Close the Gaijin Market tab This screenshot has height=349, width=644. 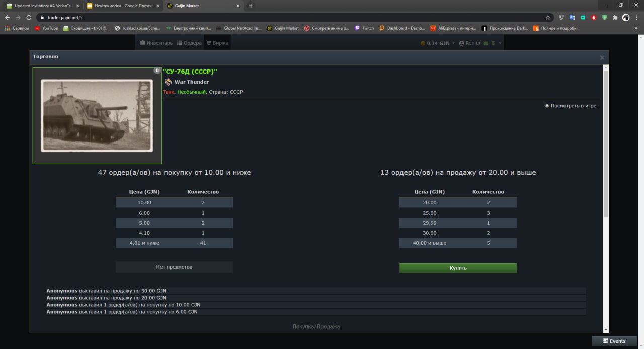click(238, 6)
